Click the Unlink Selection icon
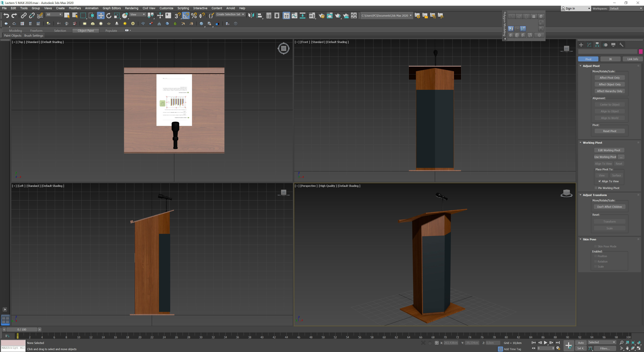Viewport: 644px width, 352px height. tap(32, 15)
